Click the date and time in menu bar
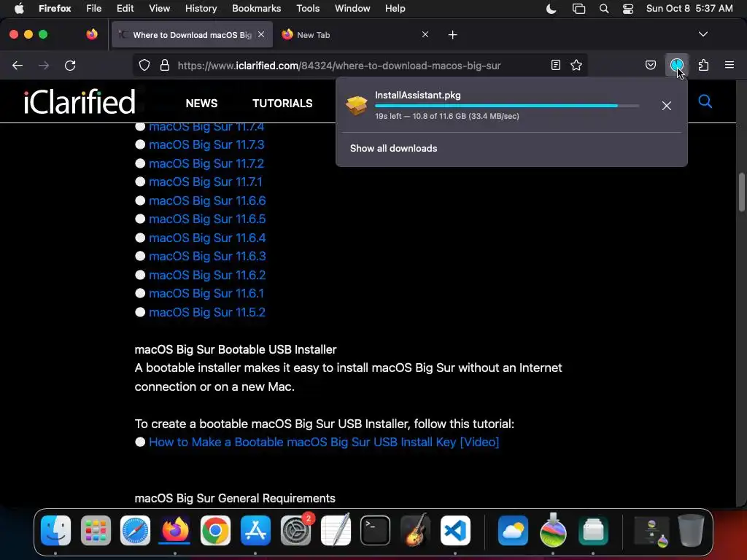 click(689, 9)
